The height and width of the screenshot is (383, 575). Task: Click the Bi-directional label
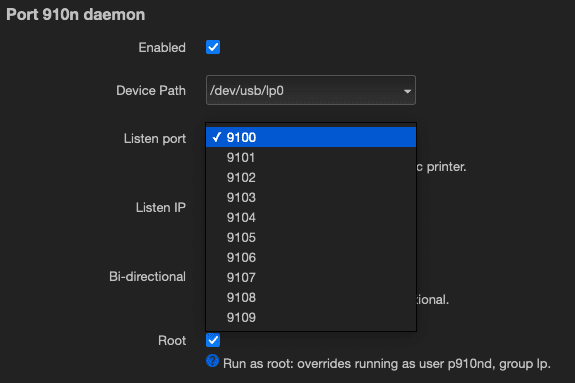point(147,277)
